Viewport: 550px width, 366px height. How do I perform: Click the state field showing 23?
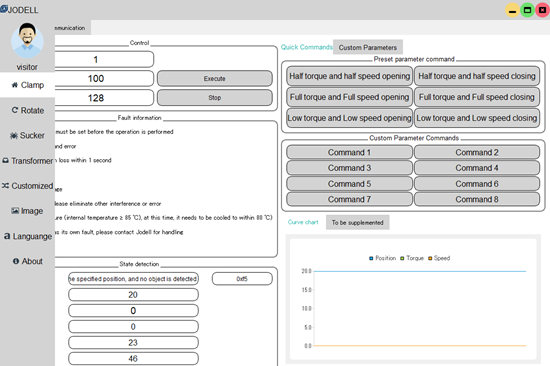coord(133,342)
